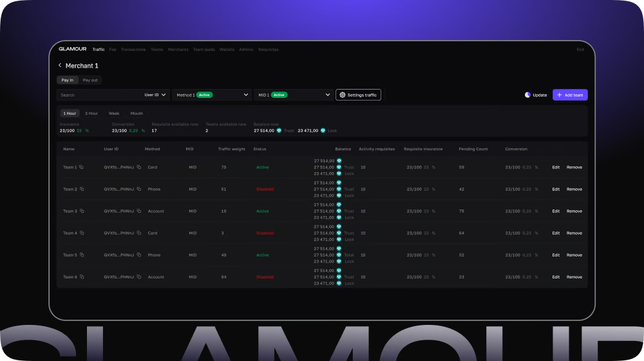
Task: Remove the Team 5 row
Action: [574, 255]
